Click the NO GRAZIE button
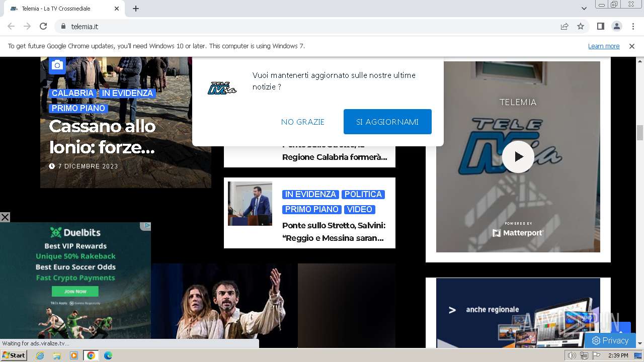The height and width of the screenshot is (362, 644). click(x=303, y=122)
